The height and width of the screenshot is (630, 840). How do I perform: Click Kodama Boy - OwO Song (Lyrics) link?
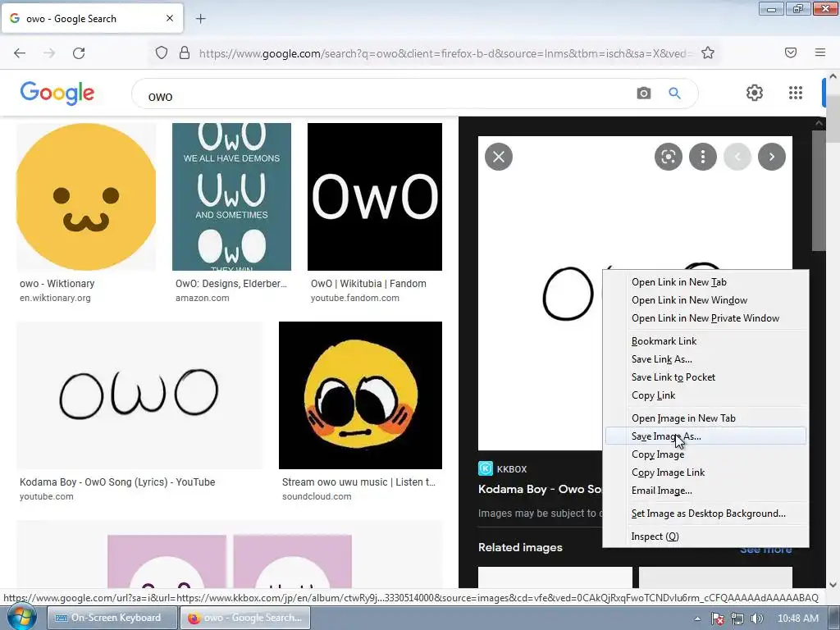[x=117, y=482]
